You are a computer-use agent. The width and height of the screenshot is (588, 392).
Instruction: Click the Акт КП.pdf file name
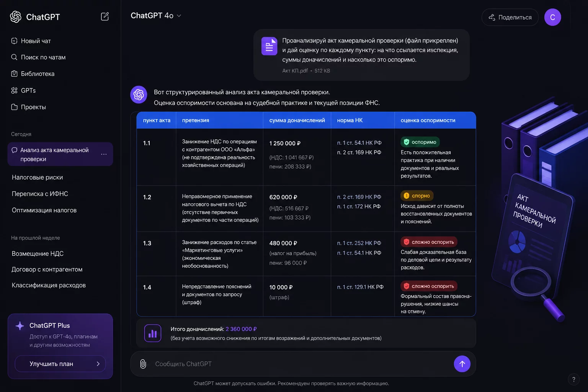(295, 71)
